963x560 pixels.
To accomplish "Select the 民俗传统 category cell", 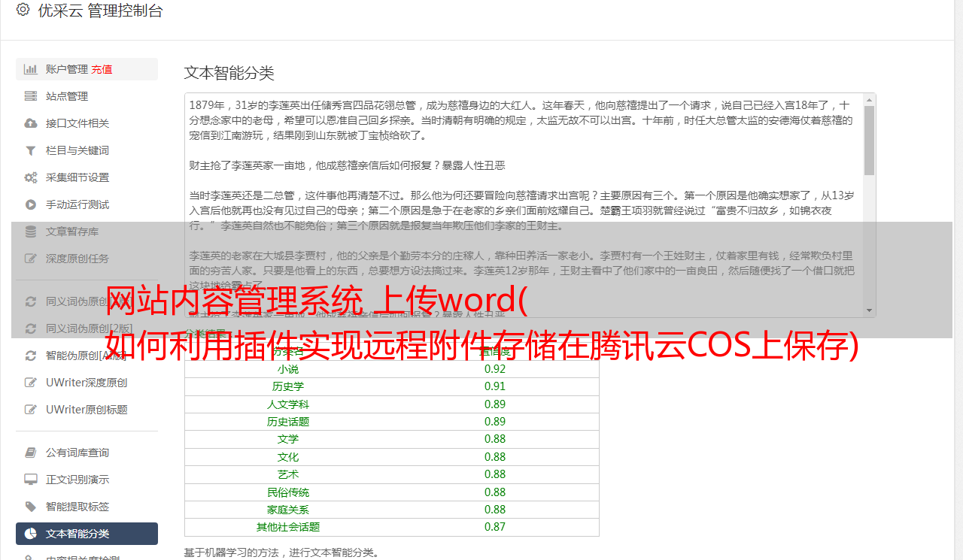I will 288,492.
